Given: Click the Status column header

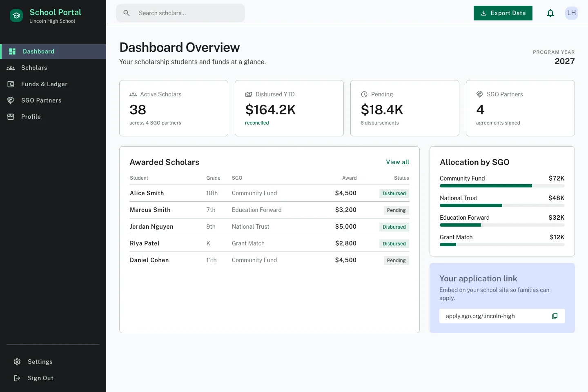Looking at the screenshot, I should click(x=401, y=178).
